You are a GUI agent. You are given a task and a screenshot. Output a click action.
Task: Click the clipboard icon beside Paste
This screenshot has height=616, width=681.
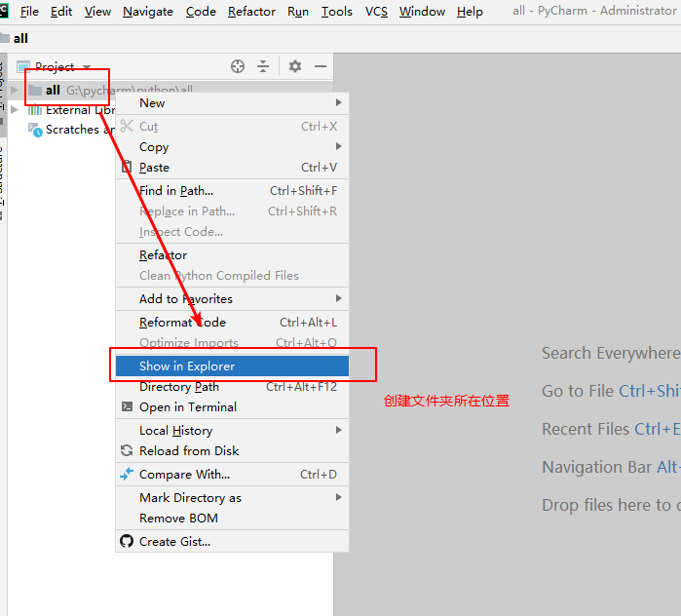coord(127,167)
